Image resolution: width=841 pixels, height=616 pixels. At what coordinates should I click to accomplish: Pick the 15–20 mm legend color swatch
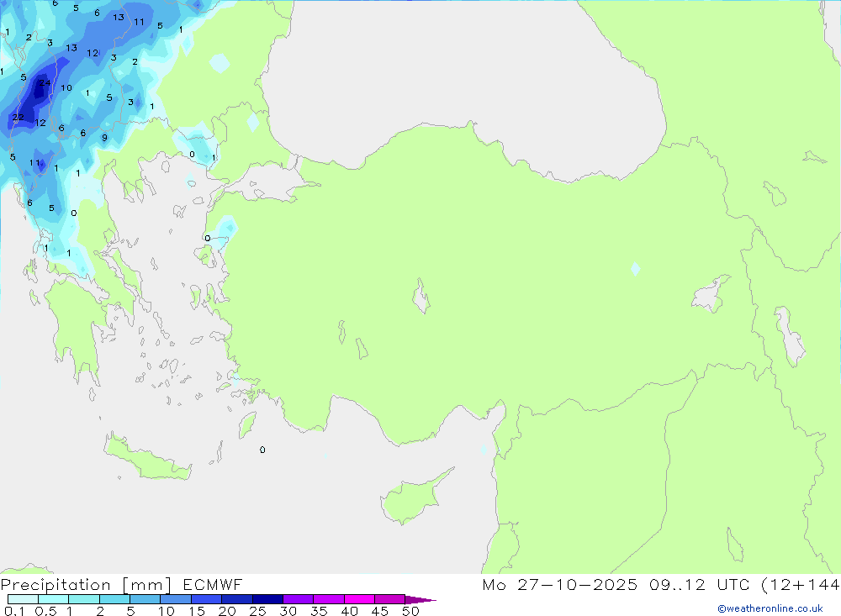click(x=207, y=599)
